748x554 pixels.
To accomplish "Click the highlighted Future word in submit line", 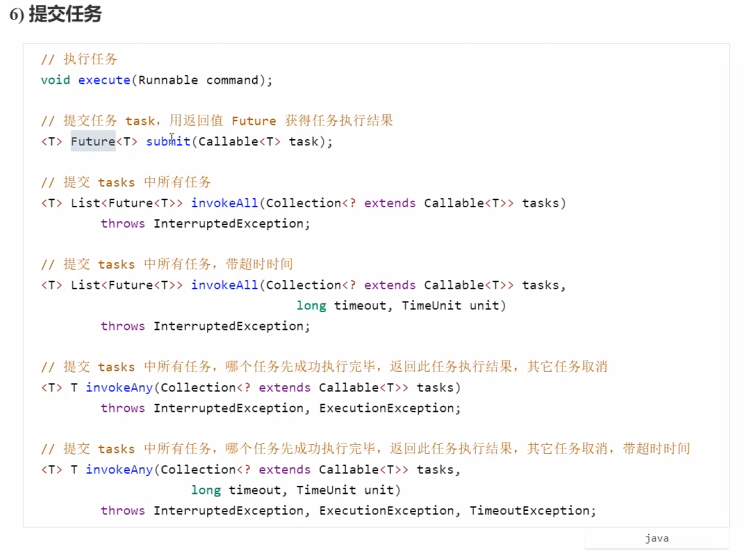I will 92,142.
